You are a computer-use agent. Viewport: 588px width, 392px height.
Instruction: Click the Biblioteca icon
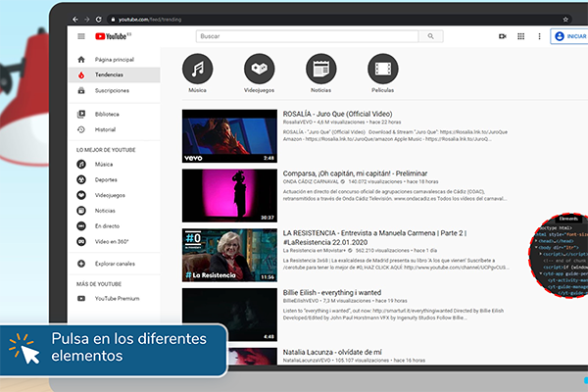(81, 114)
